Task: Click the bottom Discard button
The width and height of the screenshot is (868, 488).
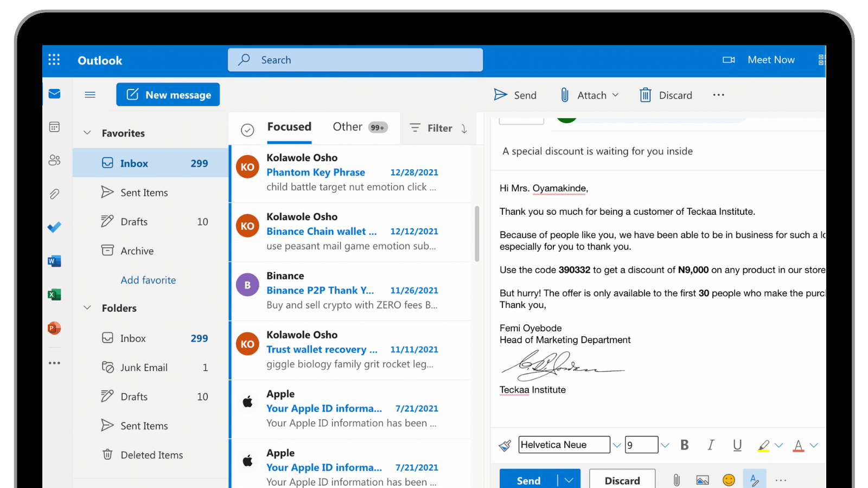Action: point(622,480)
